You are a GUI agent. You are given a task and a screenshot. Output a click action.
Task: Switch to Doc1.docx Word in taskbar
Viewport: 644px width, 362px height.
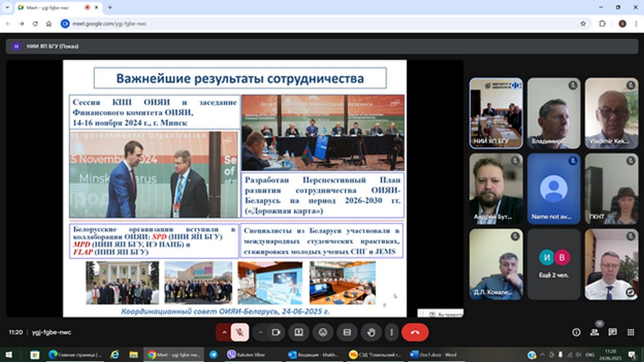433,354
